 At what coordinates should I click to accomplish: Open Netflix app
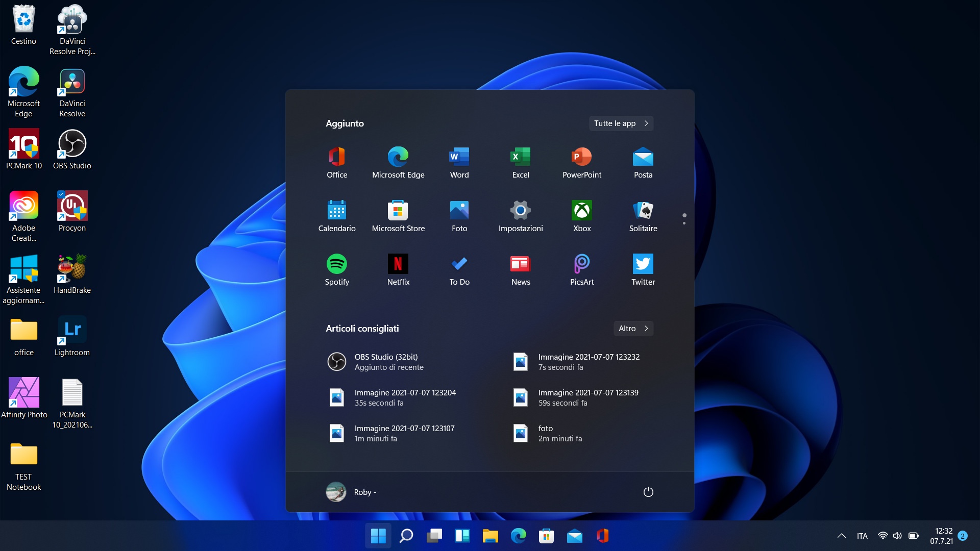click(x=398, y=270)
